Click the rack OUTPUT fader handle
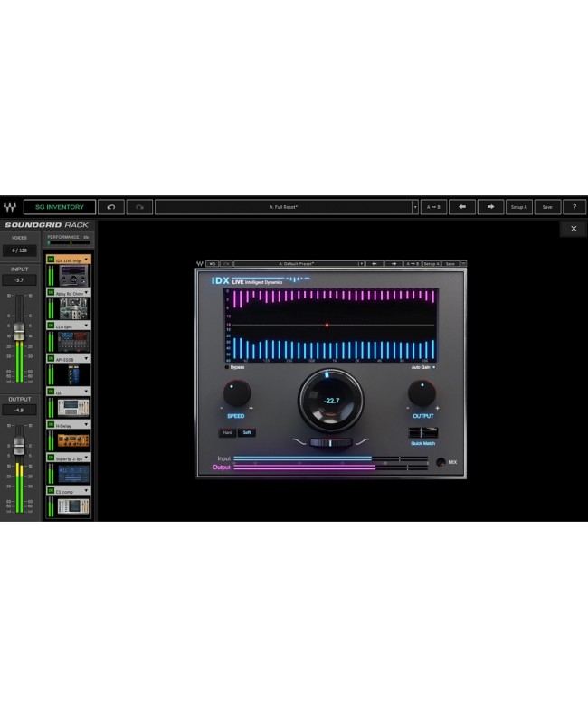Image resolution: width=588 pixels, height=718 pixels. click(x=19, y=446)
